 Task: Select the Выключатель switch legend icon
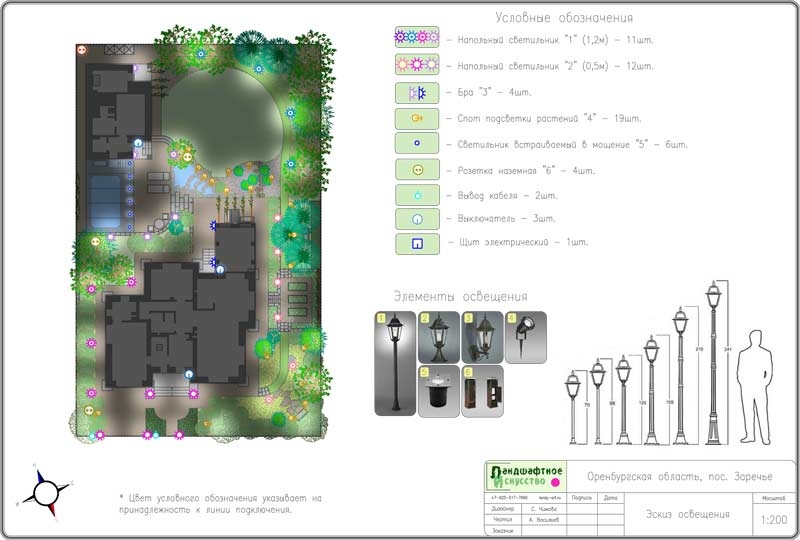pos(417,219)
